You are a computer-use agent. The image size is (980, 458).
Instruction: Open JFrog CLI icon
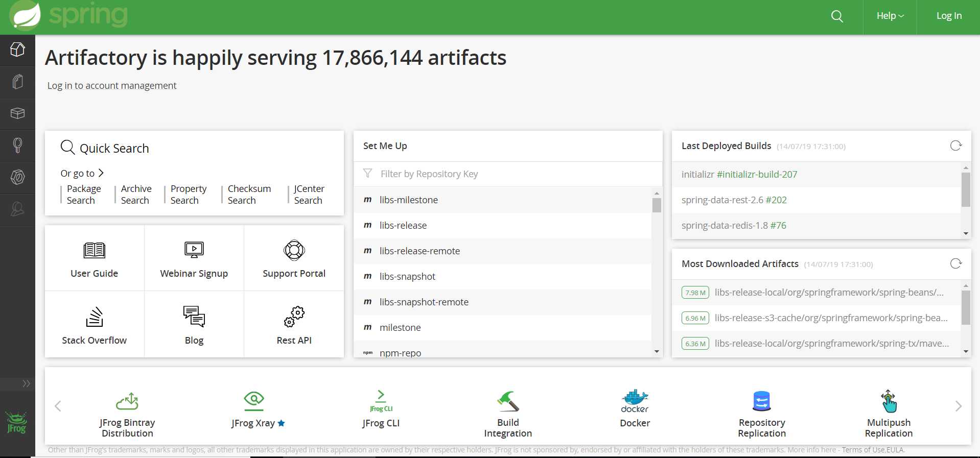[x=381, y=401]
